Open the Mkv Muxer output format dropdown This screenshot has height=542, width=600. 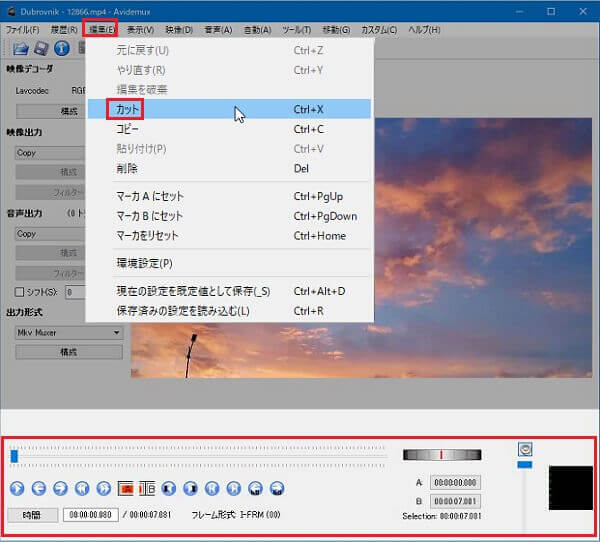69,333
